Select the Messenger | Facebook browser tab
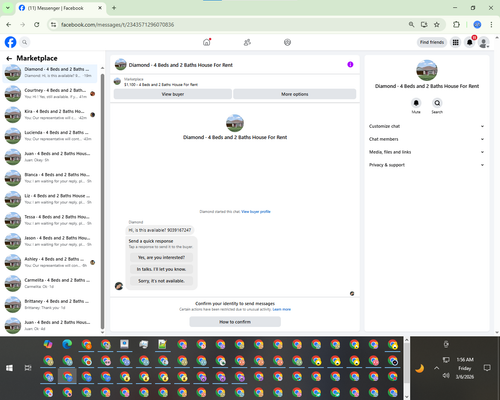Viewport: 500px width, 400px height. 60,8
